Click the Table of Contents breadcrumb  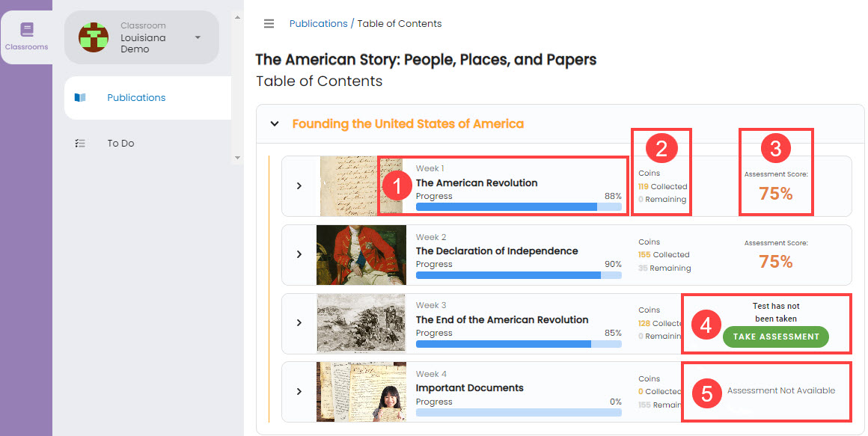coord(400,23)
